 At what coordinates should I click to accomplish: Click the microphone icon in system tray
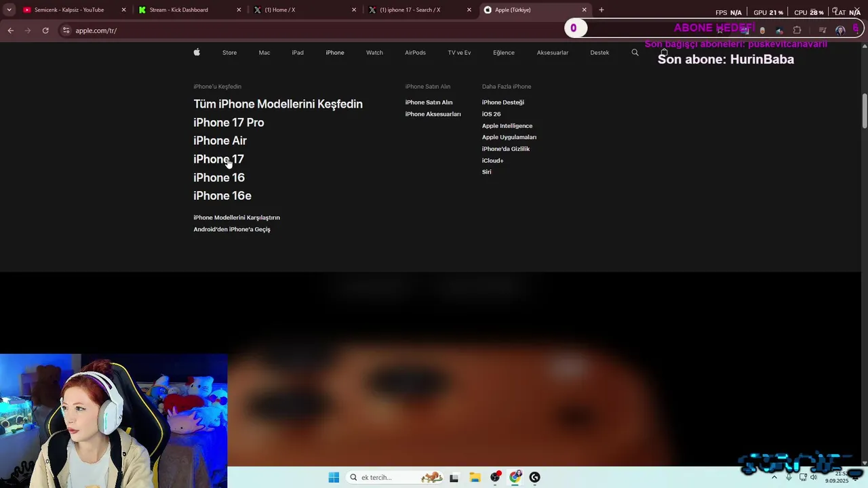pos(789,477)
